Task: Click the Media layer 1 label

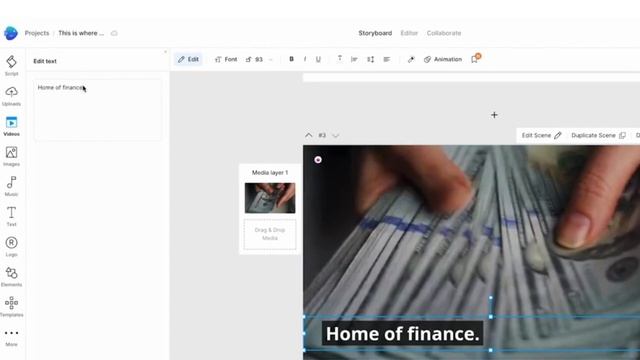Action: point(270,173)
